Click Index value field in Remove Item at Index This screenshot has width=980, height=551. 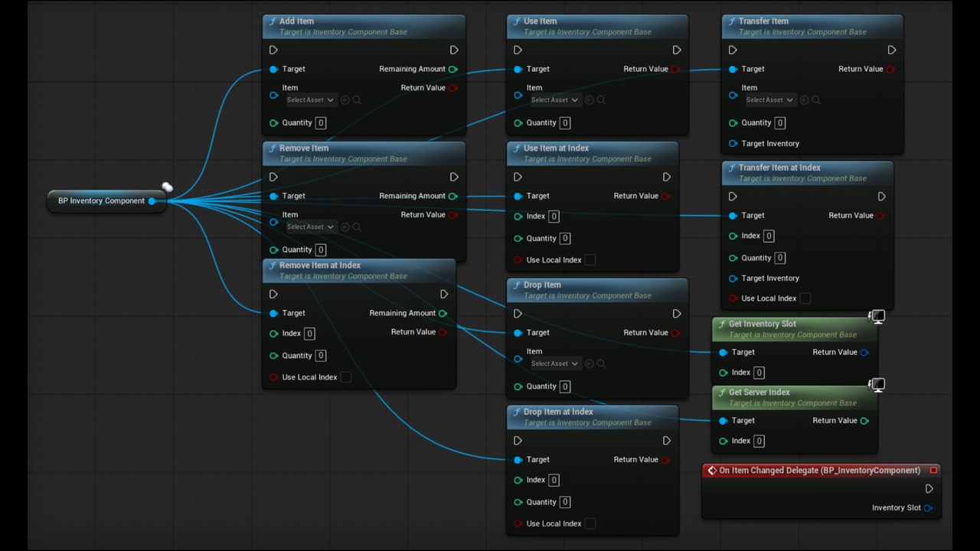pyautogui.click(x=310, y=333)
